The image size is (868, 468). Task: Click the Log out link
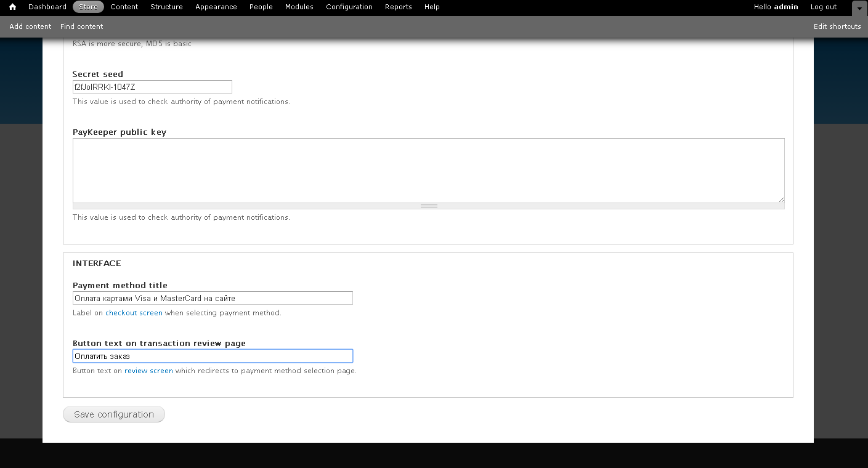[x=823, y=7]
